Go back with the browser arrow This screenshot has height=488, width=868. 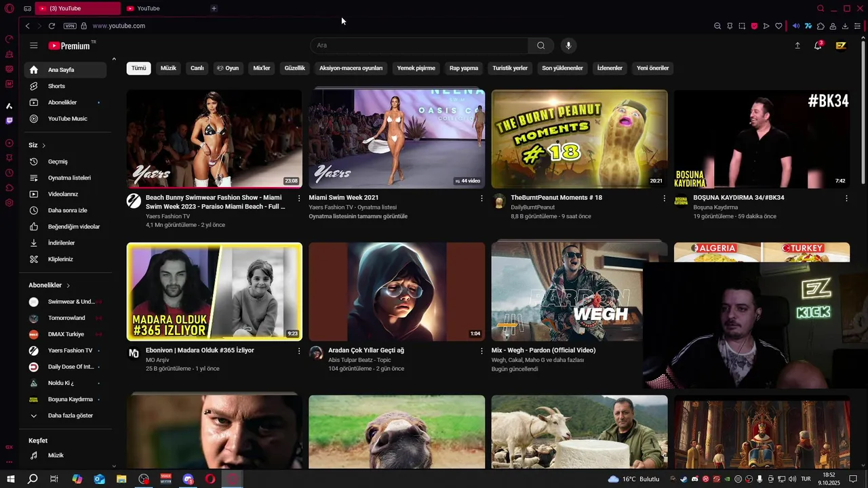tap(27, 26)
